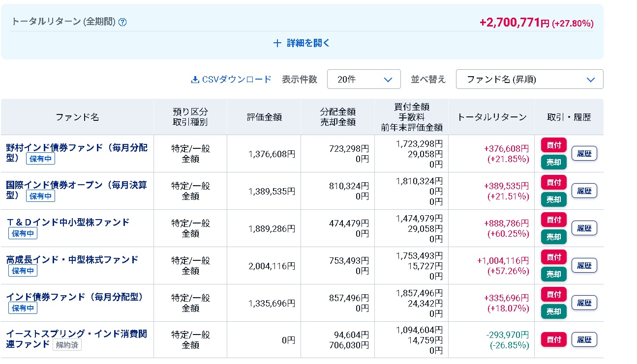Open the 高成長インド・中型株式ファンド link
This screenshot has height=364, width=637.
point(72,259)
